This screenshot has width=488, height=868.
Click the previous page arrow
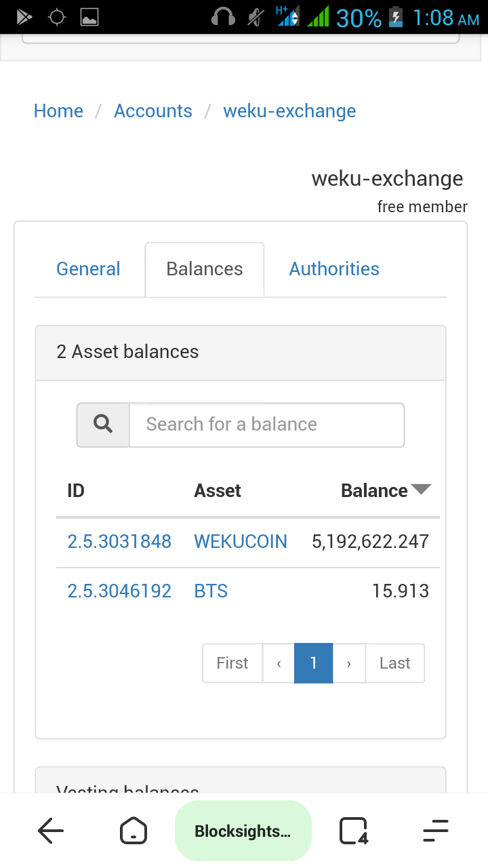279,663
